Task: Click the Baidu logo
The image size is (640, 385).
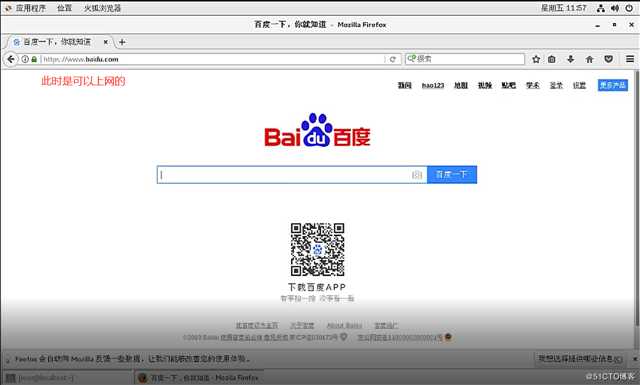Action: click(x=318, y=130)
